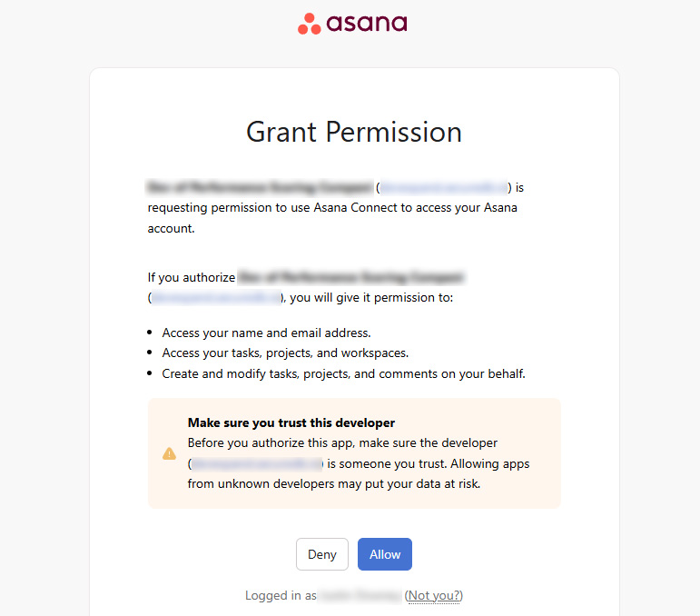
Task: Click blurred app name after "If you authorize"
Action: pos(350,277)
